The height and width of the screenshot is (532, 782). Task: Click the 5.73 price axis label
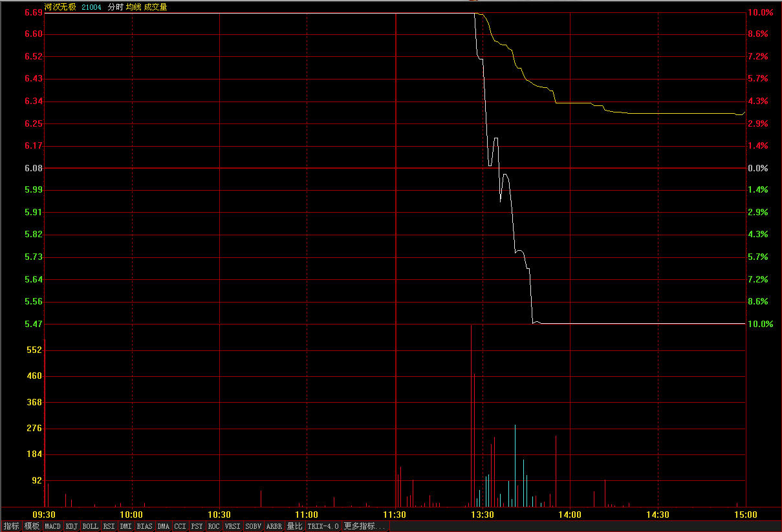(x=34, y=257)
